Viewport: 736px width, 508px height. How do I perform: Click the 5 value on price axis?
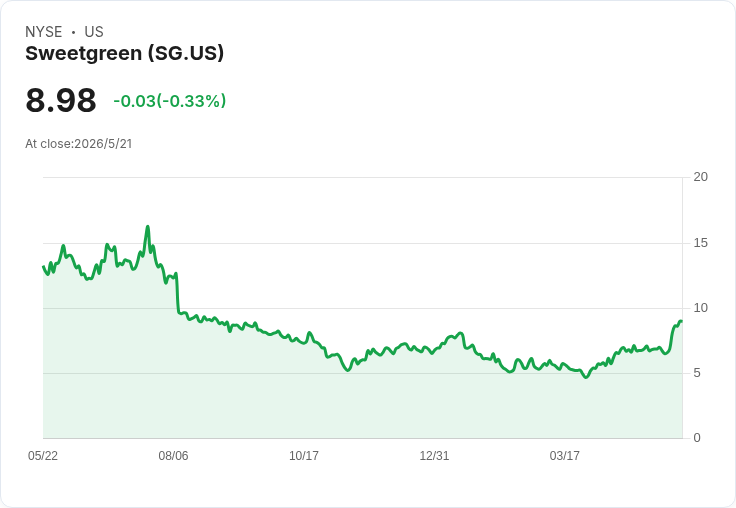click(x=697, y=373)
